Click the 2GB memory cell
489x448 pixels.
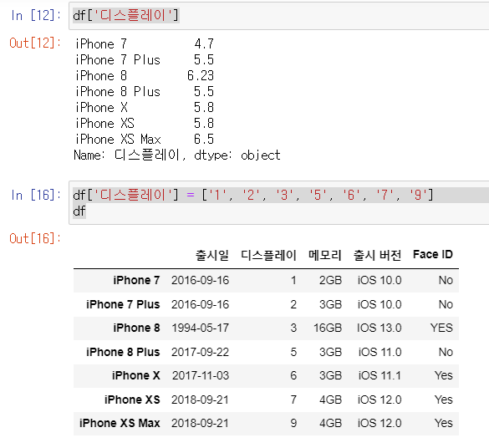pyautogui.click(x=330, y=280)
